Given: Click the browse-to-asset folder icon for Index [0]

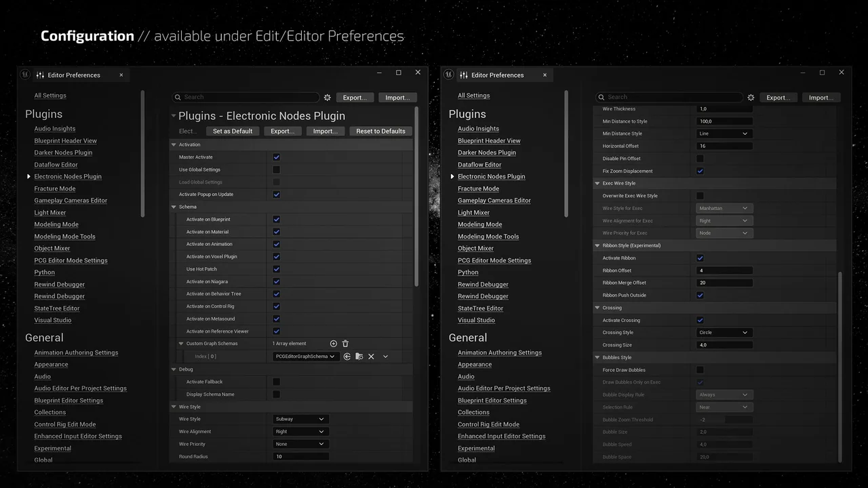Looking at the screenshot, I should point(359,356).
